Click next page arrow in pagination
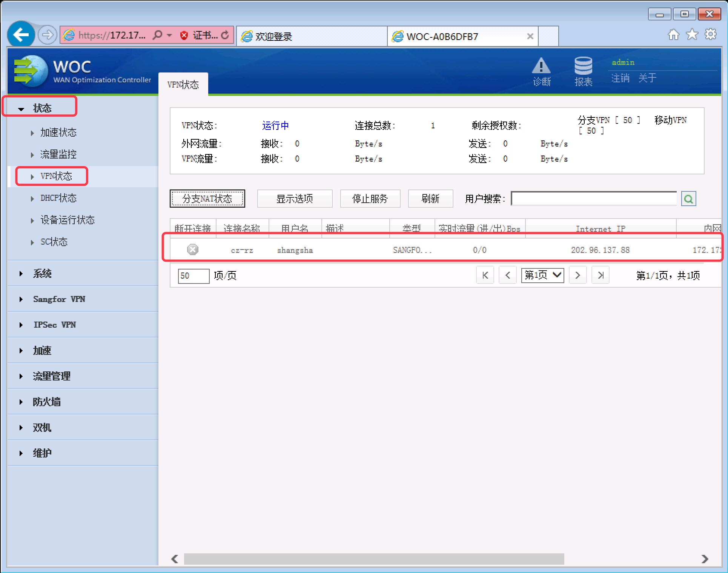This screenshot has height=573, width=728. pos(577,275)
